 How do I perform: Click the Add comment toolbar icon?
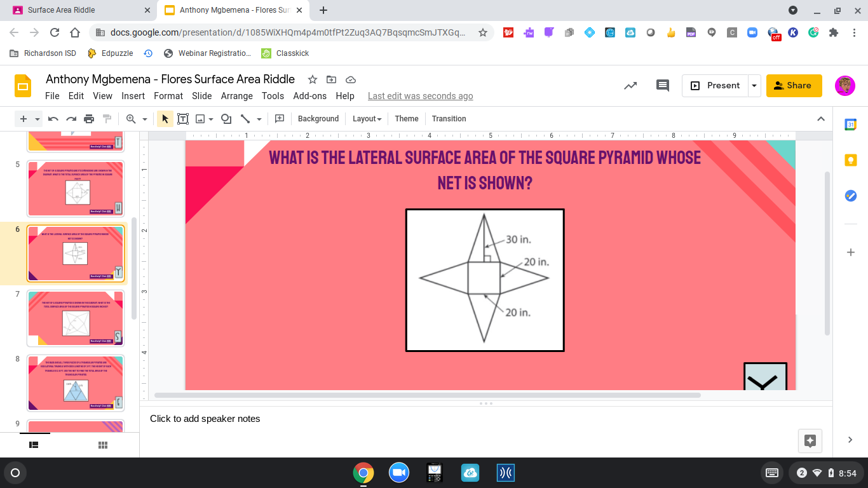pos(279,119)
